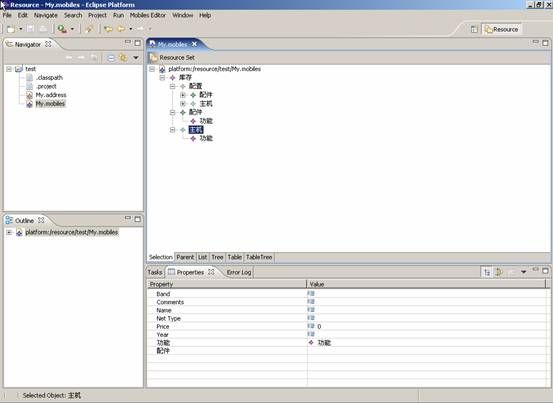Click Collapse All icon in Navigator

click(111, 58)
